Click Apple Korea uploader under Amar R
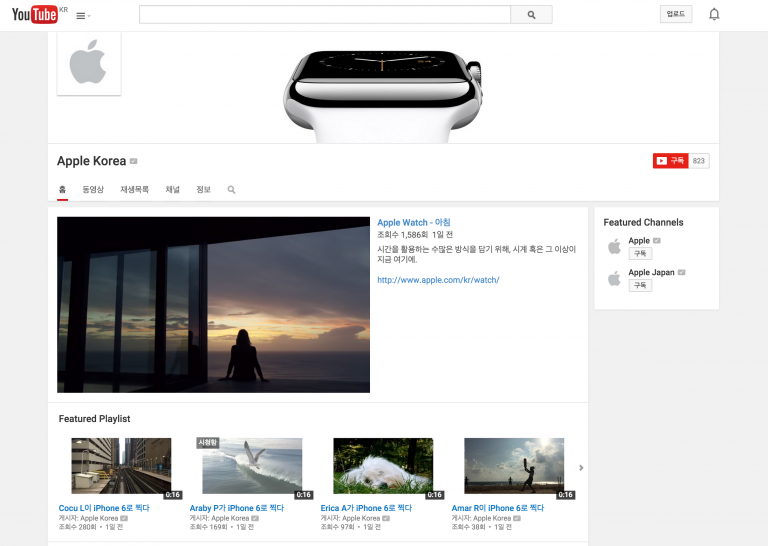 [492, 518]
